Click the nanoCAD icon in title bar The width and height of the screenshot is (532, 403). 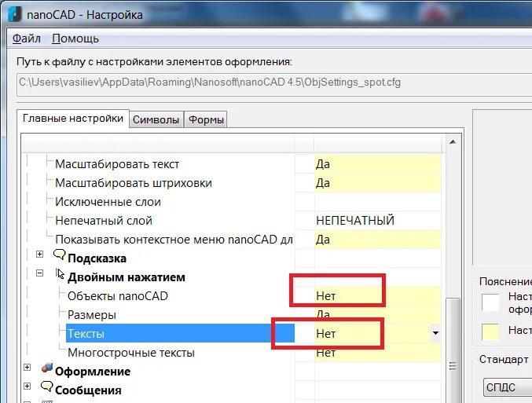(x=15, y=15)
